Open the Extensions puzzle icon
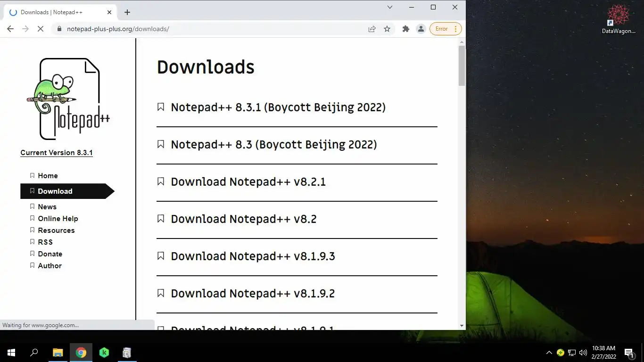Viewport: 644px width, 362px height. pyautogui.click(x=405, y=29)
